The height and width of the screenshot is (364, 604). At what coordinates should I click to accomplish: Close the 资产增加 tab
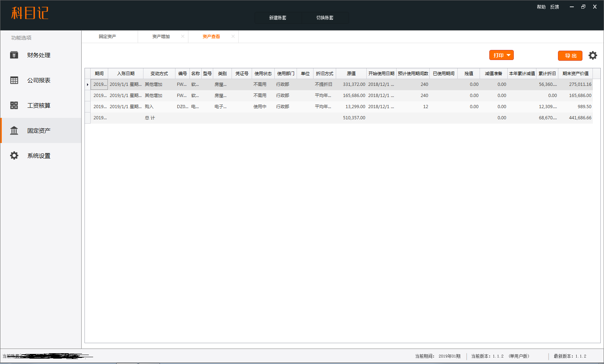[x=183, y=36]
